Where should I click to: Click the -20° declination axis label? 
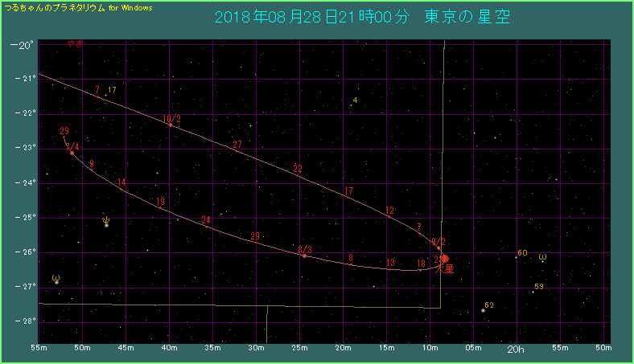(26, 44)
